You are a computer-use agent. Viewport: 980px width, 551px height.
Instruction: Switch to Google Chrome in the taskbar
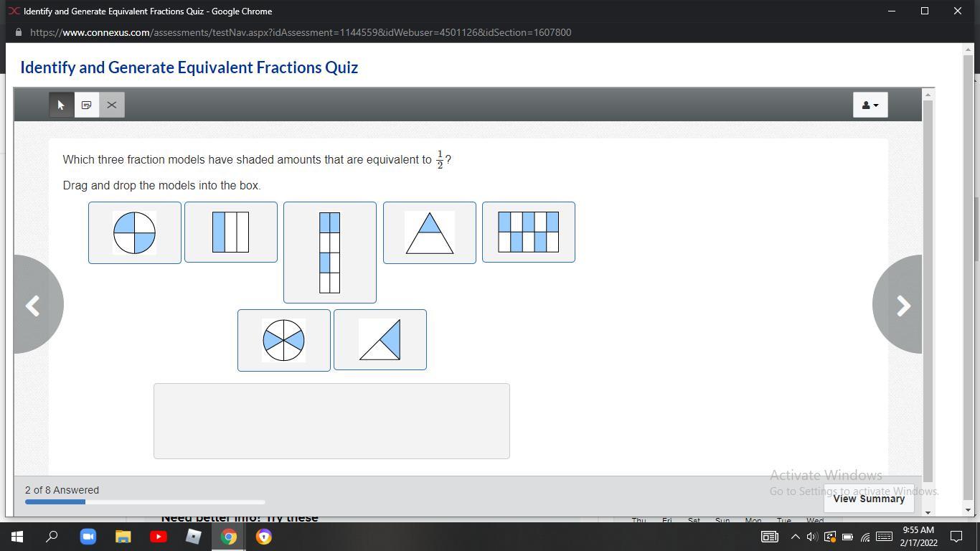click(x=228, y=537)
